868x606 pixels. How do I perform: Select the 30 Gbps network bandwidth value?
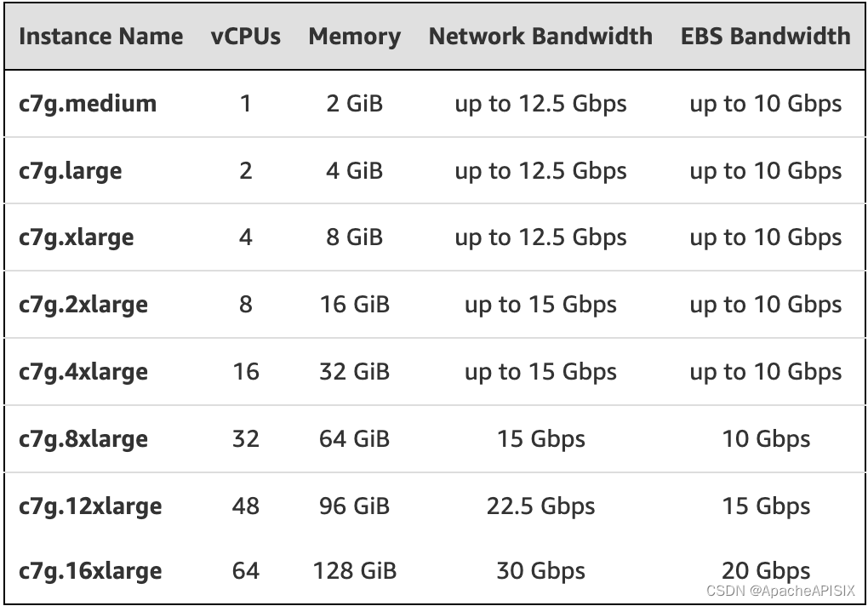[x=540, y=570]
